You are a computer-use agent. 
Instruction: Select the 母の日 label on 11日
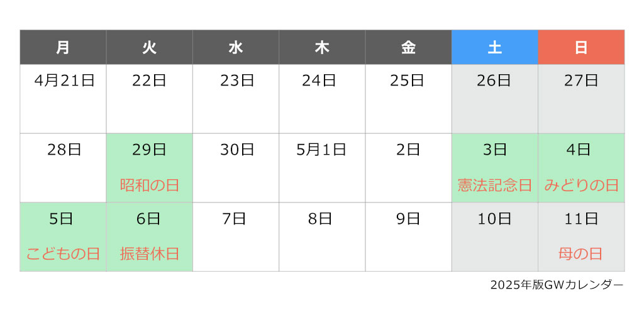point(580,254)
